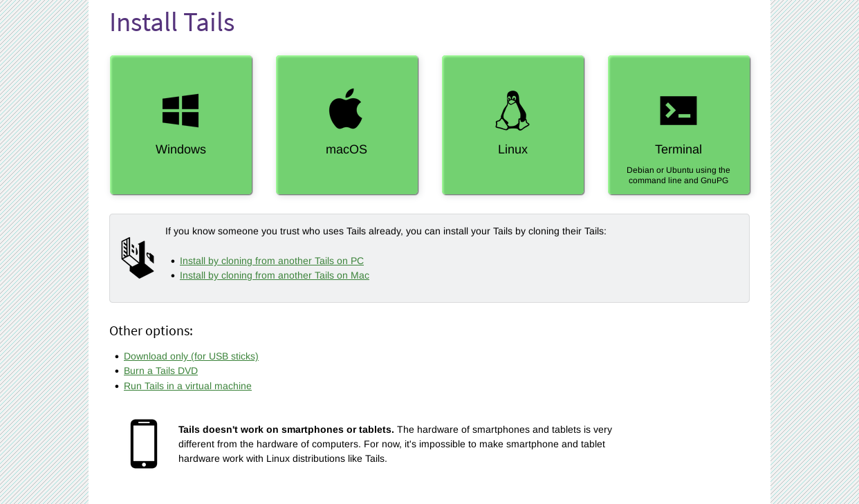This screenshot has height=504, width=859.
Task: Click the Windows logo icon
Action: tap(181, 111)
